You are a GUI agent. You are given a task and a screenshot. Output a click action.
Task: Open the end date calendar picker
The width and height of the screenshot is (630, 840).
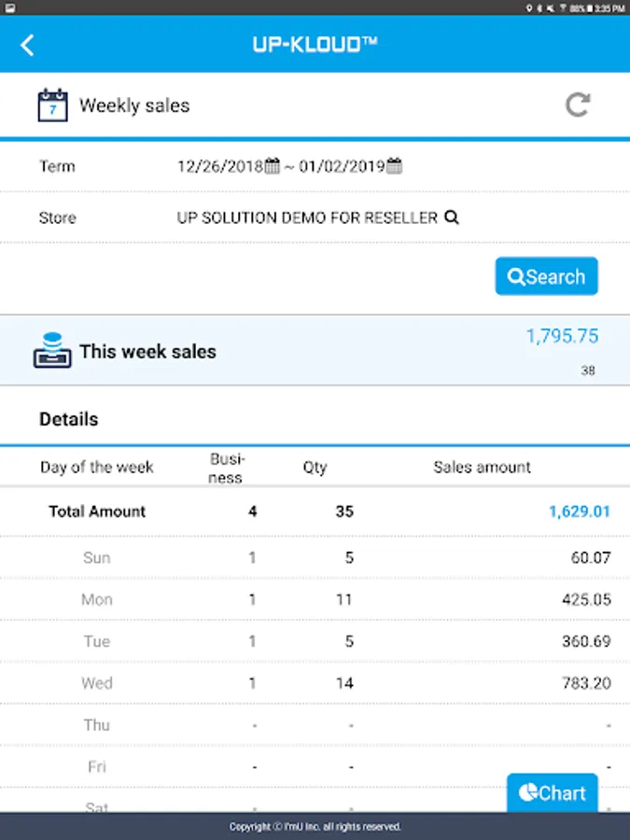click(395, 167)
